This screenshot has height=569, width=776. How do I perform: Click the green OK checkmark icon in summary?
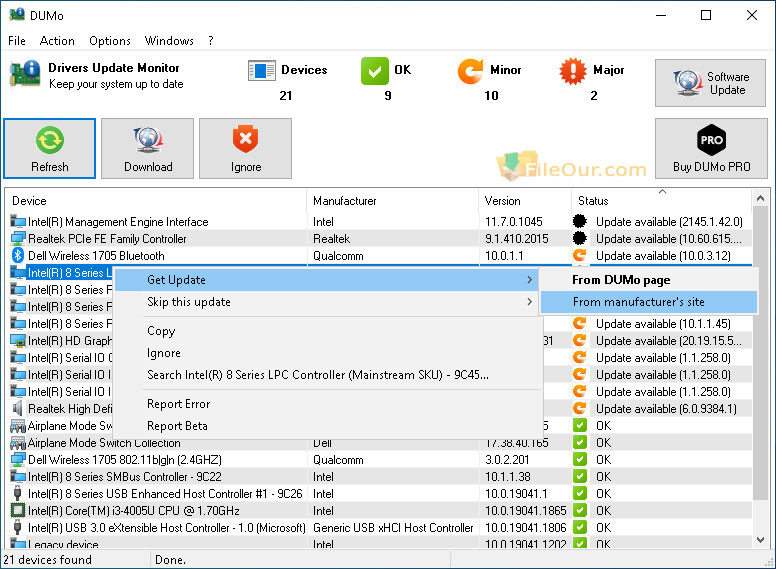coord(375,71)
